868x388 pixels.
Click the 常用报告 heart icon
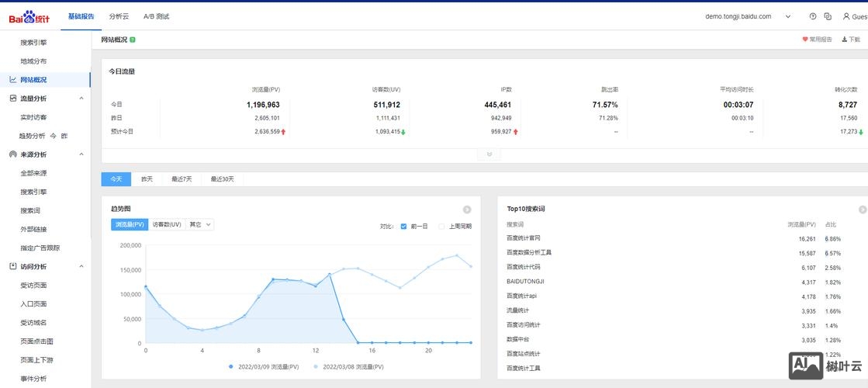[804, 40]
